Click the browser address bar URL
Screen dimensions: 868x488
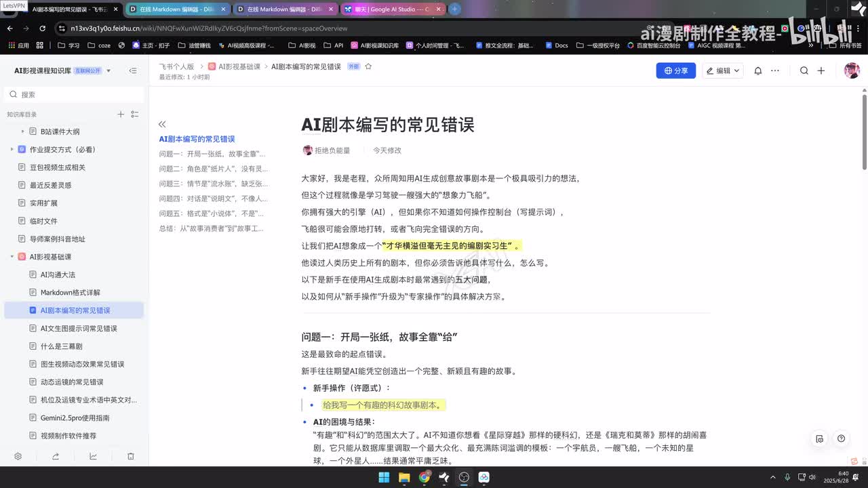[x=209, y=28]
